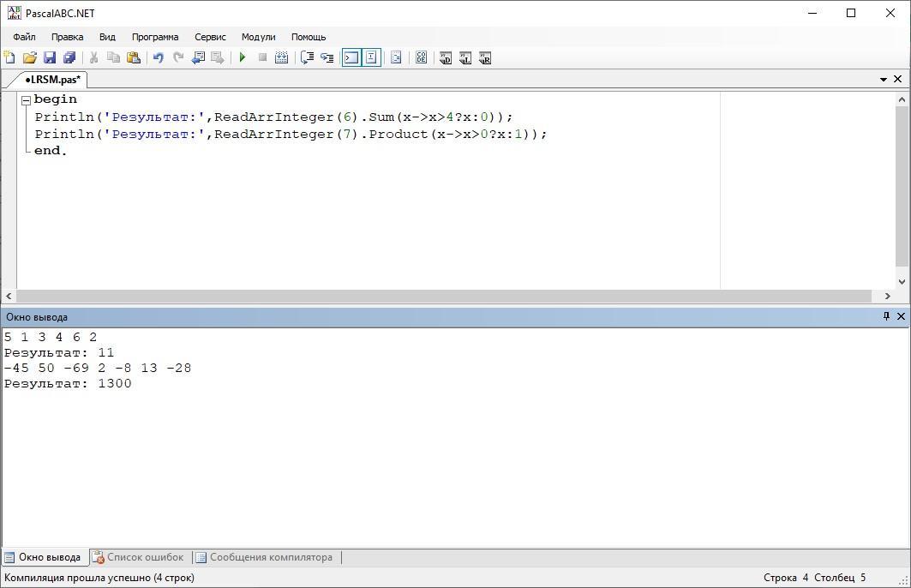Screen dimensions: 911x588
Task: Open the Сервис menu
Action: tap(210, 37)
